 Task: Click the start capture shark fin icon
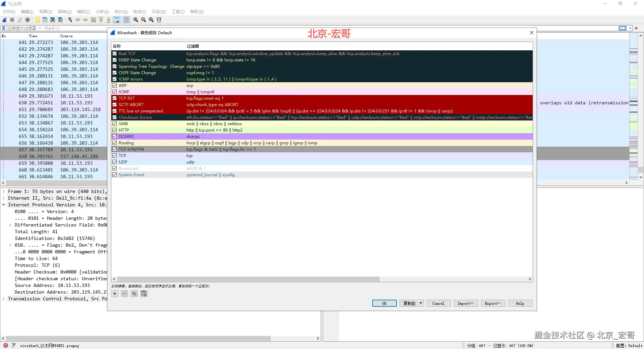coord(5,20)
